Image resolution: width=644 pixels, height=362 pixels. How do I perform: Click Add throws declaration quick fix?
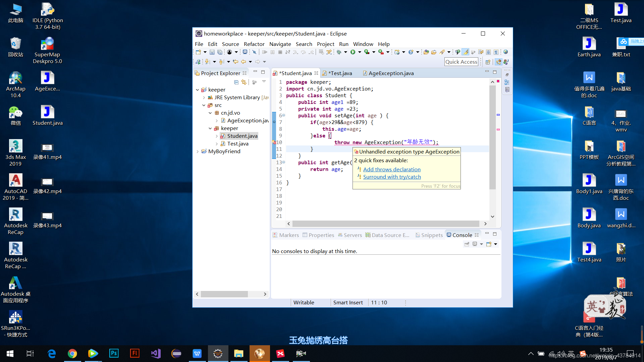392,170
